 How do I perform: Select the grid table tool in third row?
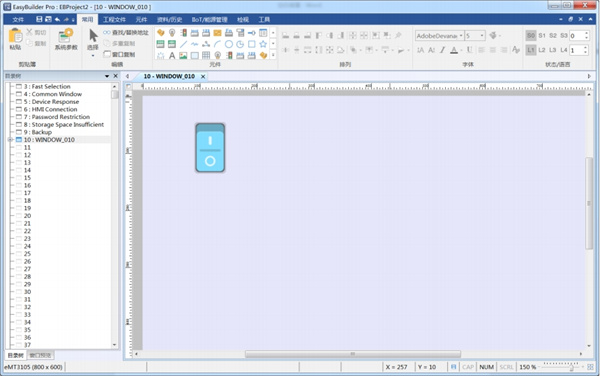pyautogui.click(x=206, y=55)
